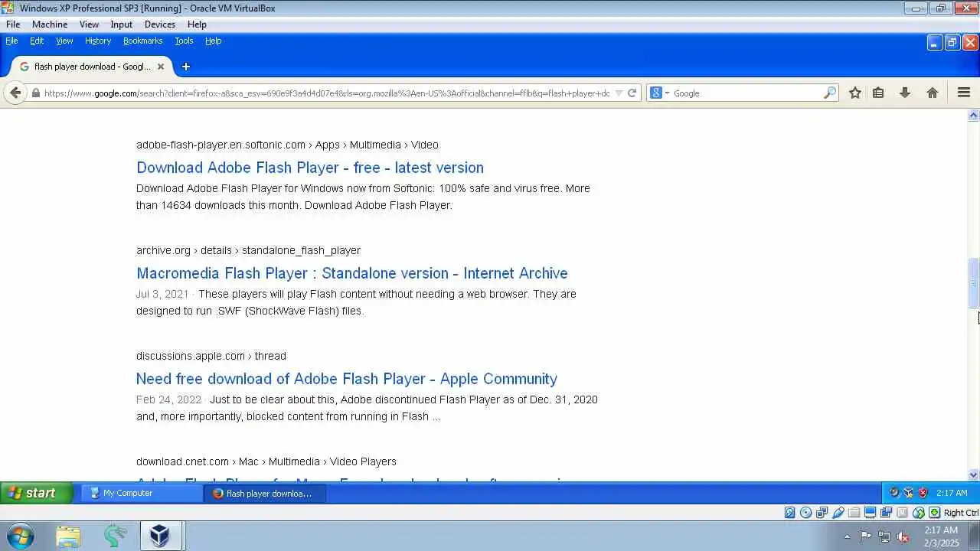This screenshot has width=980, height=551.
Task: Open Need free download Apple Community link
Action: pos(347,379)
